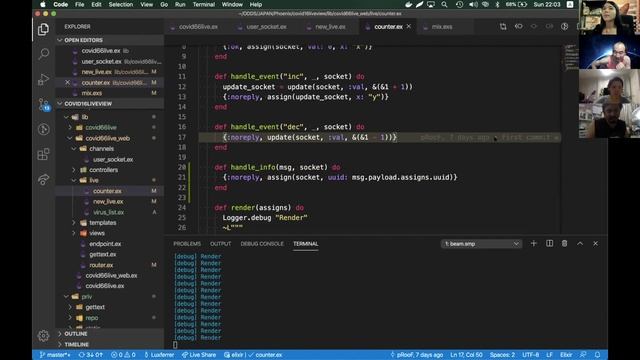The image size is (640, 360).
Task: Click the toggle file blame editor icon
Action: click(x=564, y=27)
